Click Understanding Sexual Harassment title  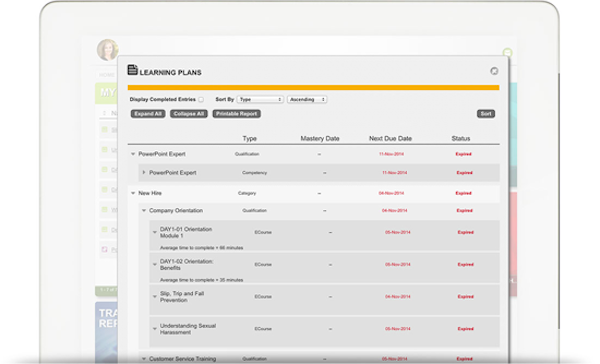[188, 329]
